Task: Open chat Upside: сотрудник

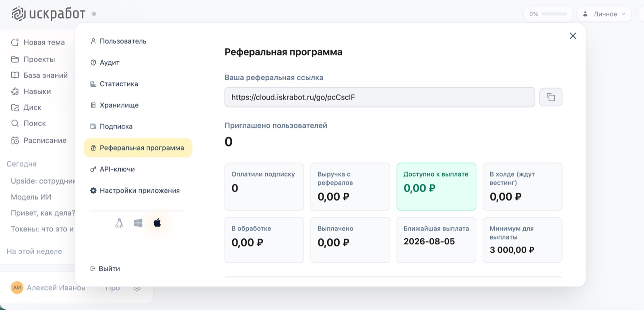Action: click(43, 181)
